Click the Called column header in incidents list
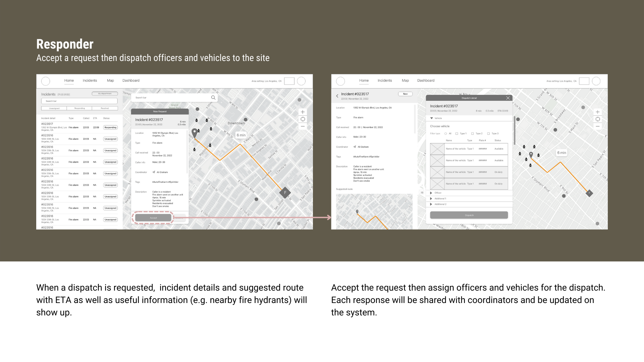644x362 pixels. 86,118
